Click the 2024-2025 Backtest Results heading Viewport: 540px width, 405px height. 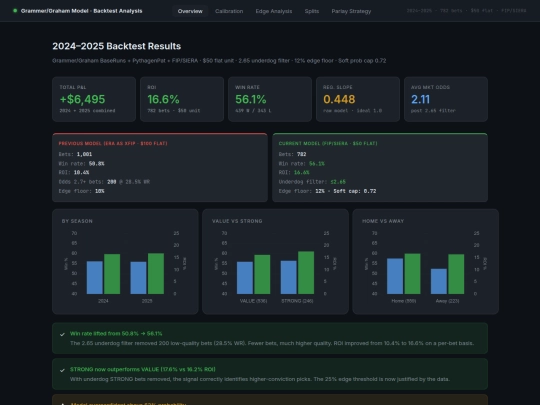click(x=117, y=46)
